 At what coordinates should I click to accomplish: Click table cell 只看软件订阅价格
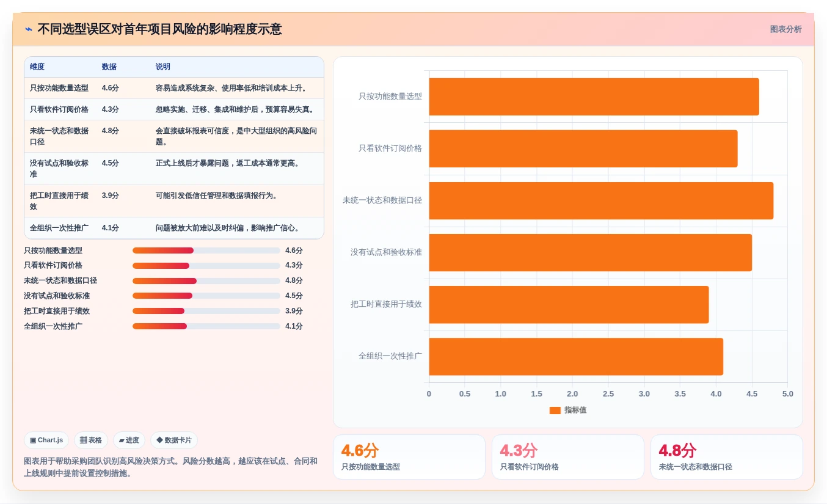[x=59, y=109]
